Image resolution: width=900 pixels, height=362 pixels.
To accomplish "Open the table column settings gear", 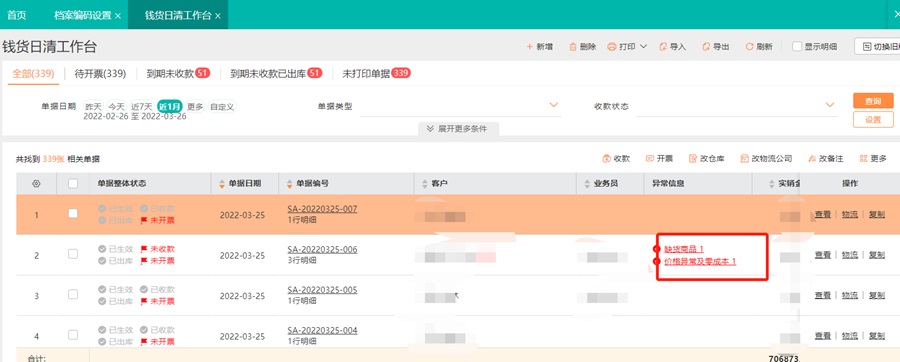I will (x=36, y=184).
